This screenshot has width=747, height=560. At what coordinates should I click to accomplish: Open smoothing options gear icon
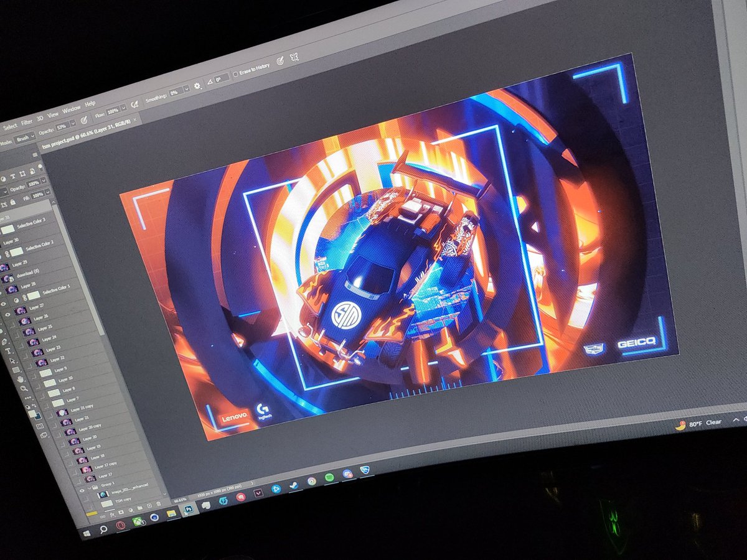[x=197, y=86]
